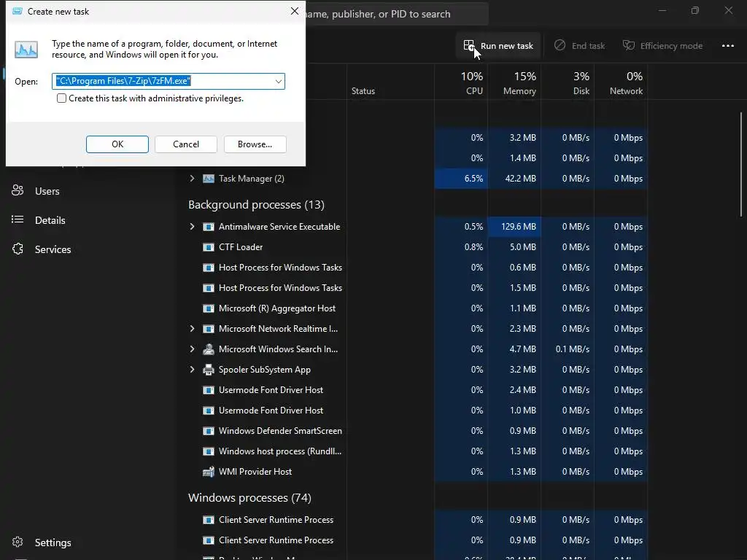Click Antimalware Service Executable icon
This screenshot has width=747, height=560.
(209, 227)
